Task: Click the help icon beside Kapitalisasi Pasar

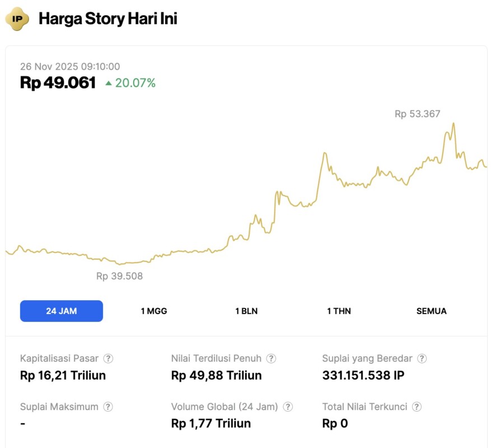Action: tap(109, 358)
